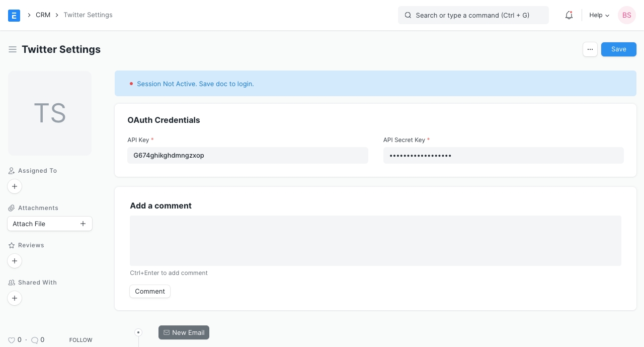
Task: Click the ERPNext home logo icon
Action: pyautogui.click(x=14, y=15)
